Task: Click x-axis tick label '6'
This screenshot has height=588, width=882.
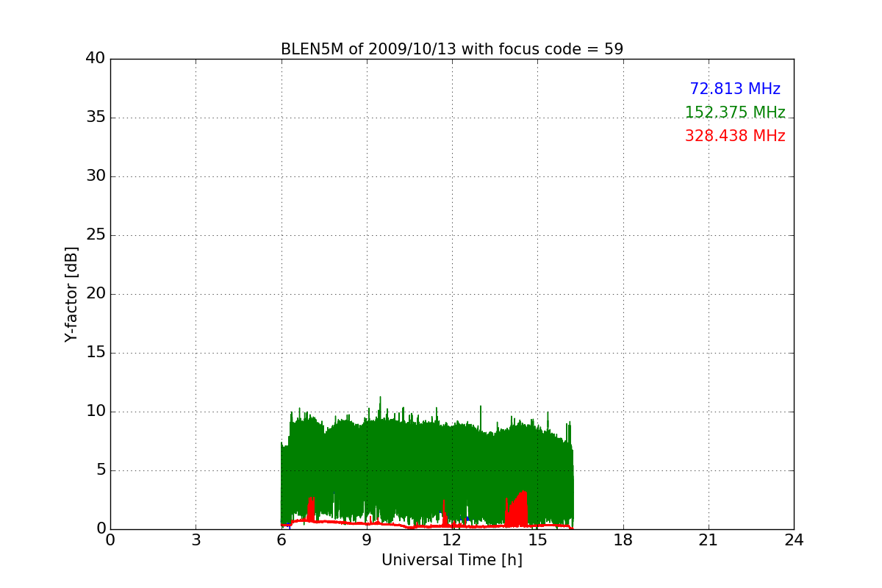Action: [282, 540]
